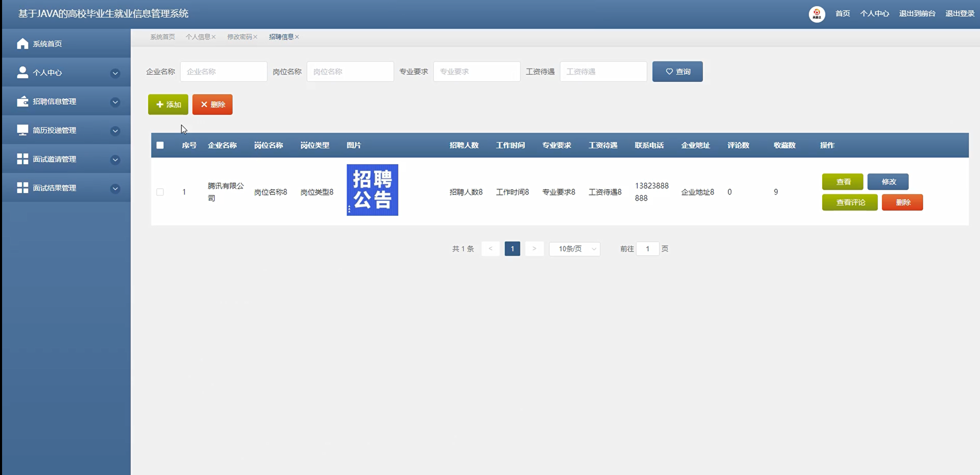Click the phone number 13823888888 cell
The height and width of the screenshot is (475, 980).
click(652, 192)
